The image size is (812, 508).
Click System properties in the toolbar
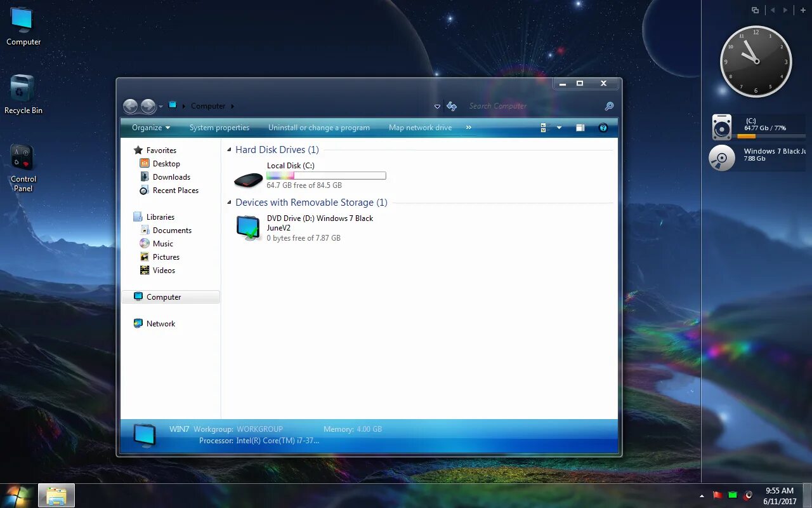pyautogui.click(x=219, y=127)
